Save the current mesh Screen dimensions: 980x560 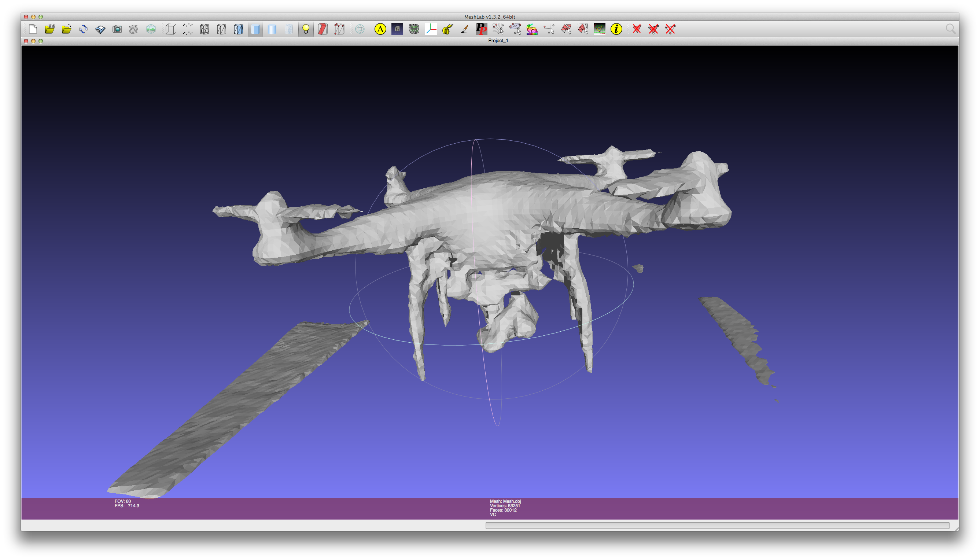[100, 29]
